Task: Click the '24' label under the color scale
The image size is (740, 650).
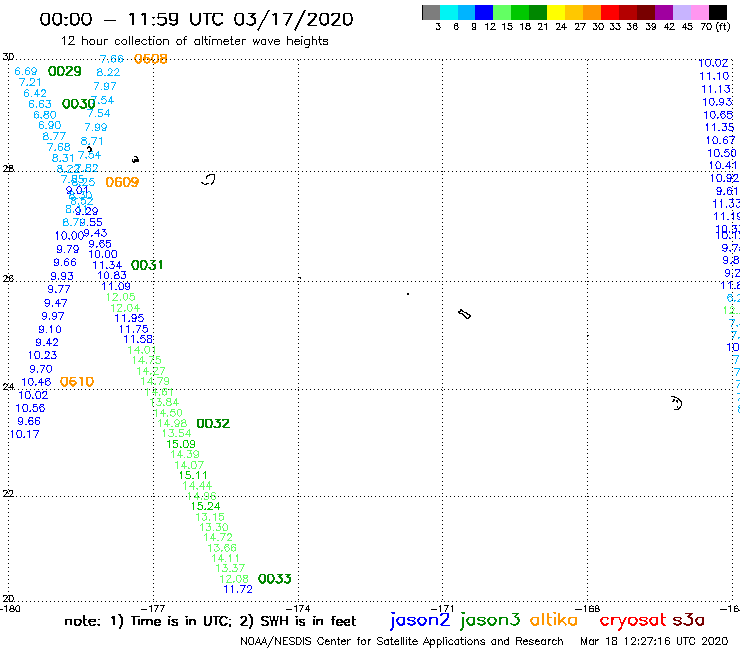Action: (561, 27)
